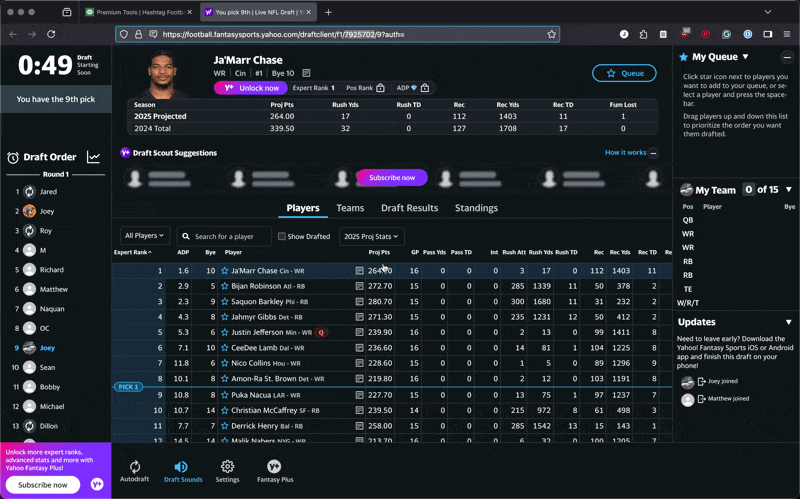Click the Queue button for Ja'Marr Chase
Viewport: 800px width, 499px height.
tap(624, 73)
